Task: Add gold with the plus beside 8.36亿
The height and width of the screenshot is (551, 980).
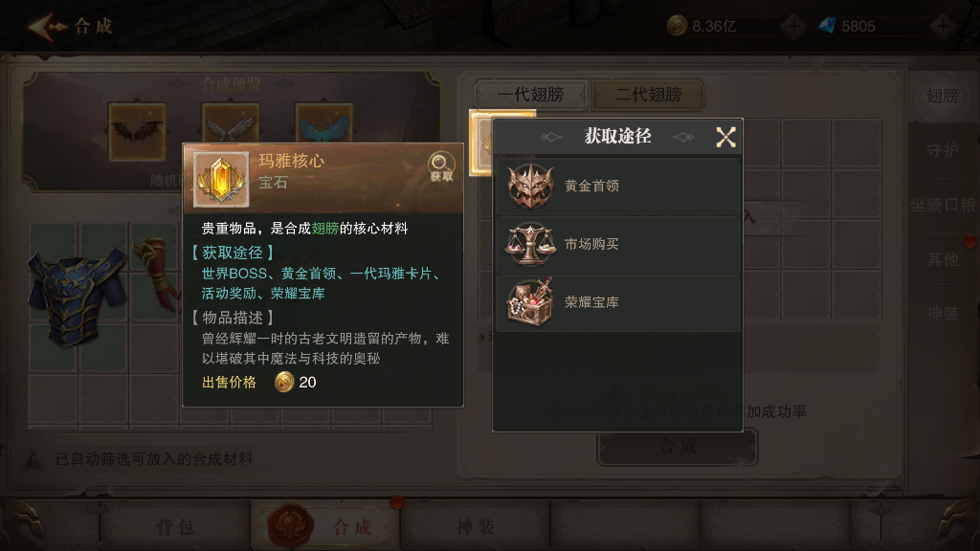Action: coord(793,26)
